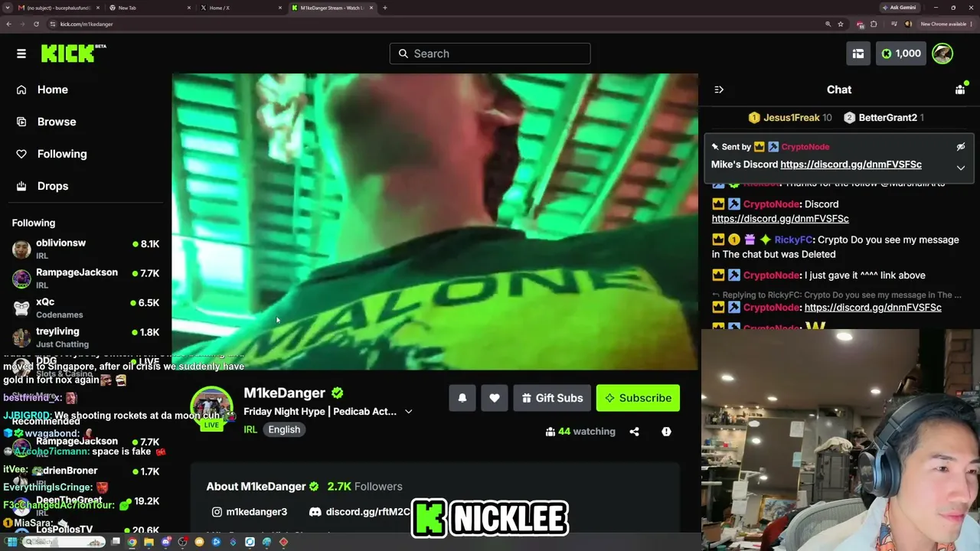Open the KICKs shop icon next to balance

click(x=858, y=54)
